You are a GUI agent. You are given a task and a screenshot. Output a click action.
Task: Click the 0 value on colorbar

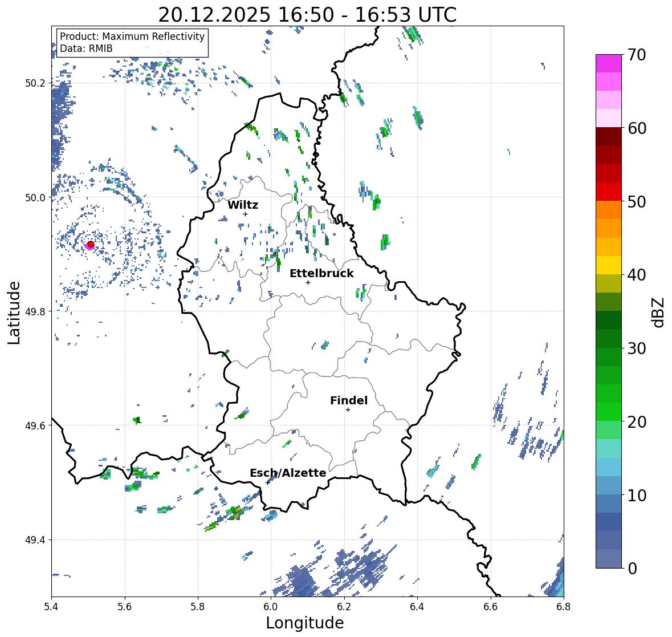pos(632,569)
